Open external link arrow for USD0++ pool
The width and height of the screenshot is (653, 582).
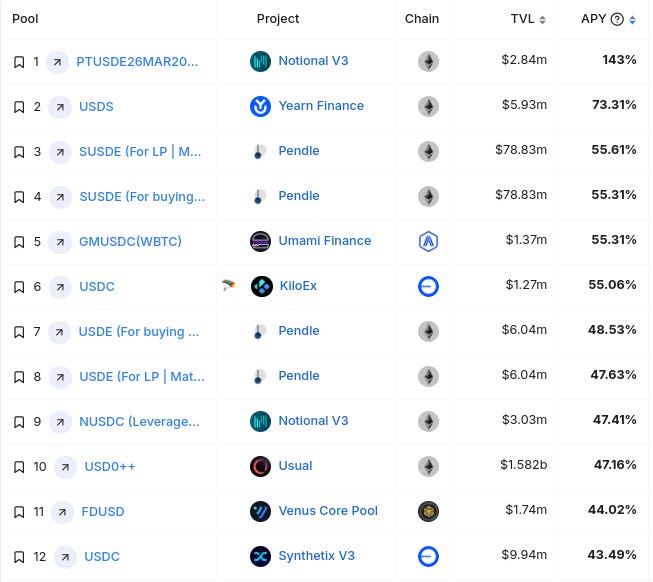[x=65, y=467]
